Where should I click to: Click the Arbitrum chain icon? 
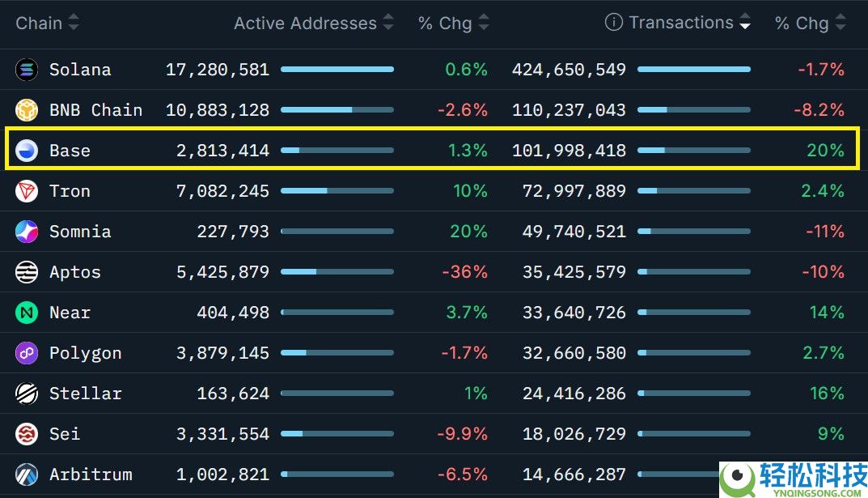[27, 475]
